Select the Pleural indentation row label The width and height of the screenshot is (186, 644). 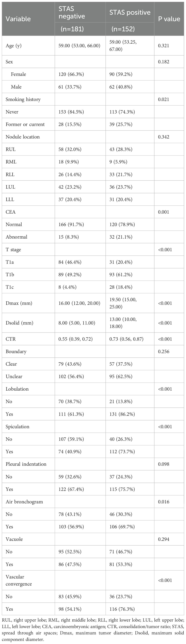(x=26, y=464)
